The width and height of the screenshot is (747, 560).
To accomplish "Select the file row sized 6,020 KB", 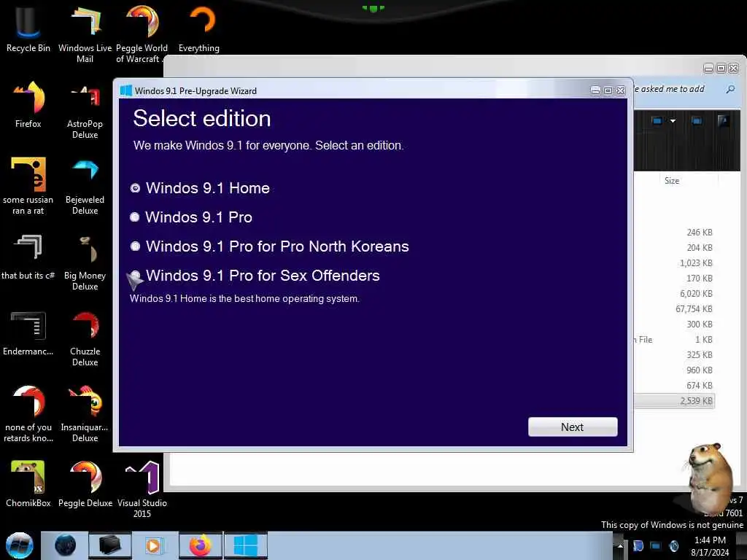I will pyautogui.click(x=674, y=294).
